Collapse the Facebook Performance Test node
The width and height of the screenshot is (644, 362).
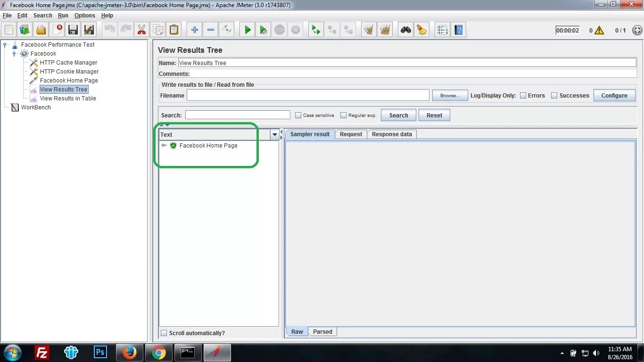5,45
